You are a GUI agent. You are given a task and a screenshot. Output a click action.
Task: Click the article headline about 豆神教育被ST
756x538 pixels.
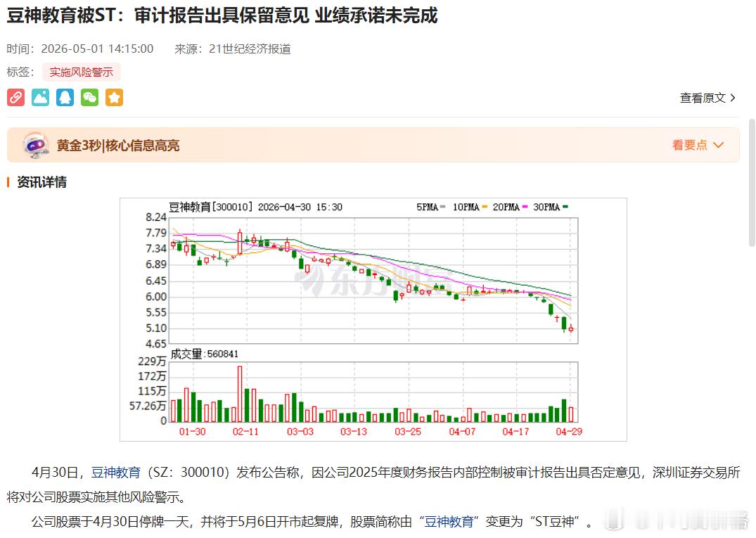pos(222,15)
